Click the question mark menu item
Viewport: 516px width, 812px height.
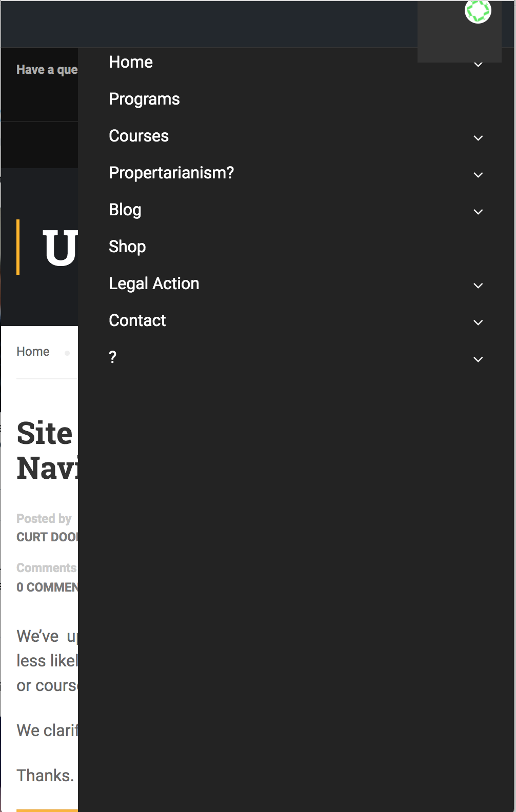113,357
